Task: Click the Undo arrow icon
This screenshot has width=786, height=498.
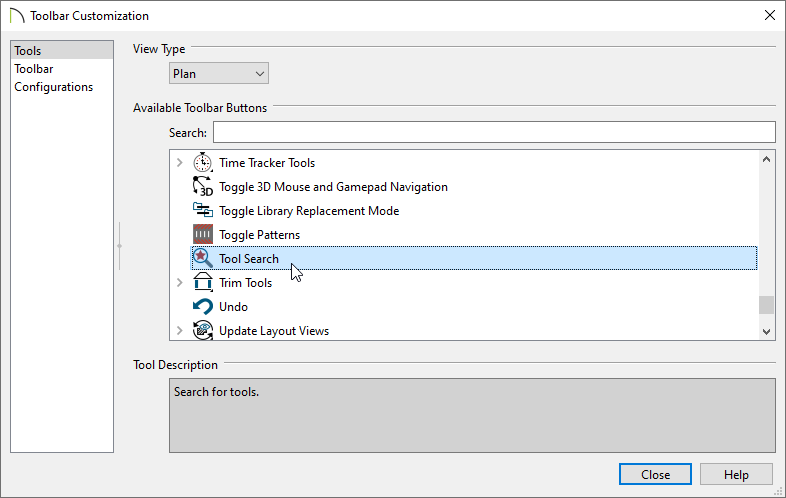Action: click(x=203, y=307)
